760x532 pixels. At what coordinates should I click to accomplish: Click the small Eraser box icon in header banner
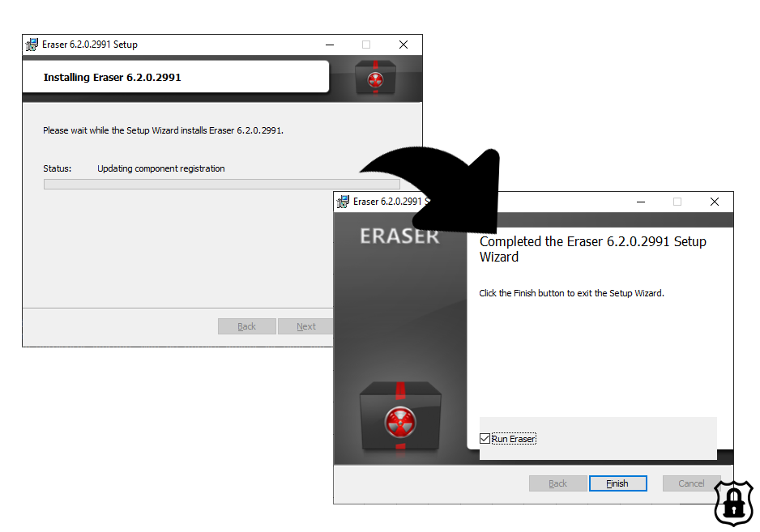point(375,78)
